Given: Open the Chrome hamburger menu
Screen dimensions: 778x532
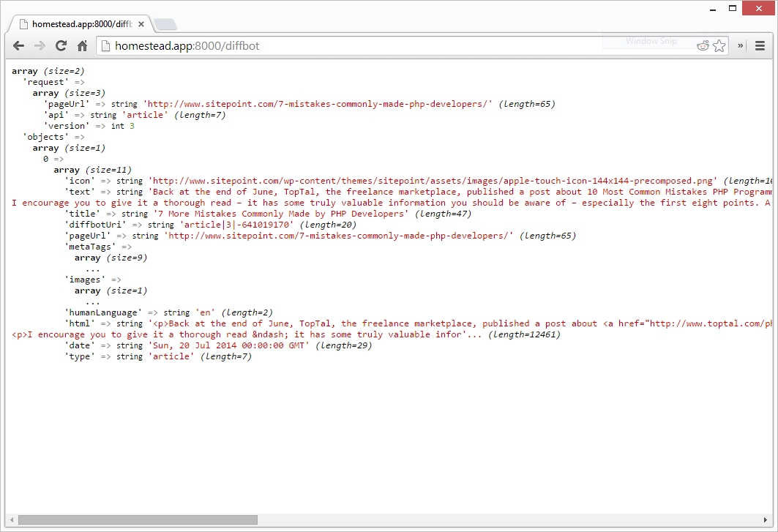Looking at the screenshot, I should click(760, 45).
